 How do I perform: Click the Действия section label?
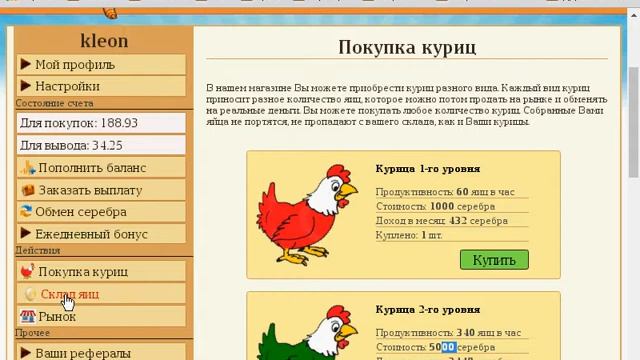(x=38, y=250)
